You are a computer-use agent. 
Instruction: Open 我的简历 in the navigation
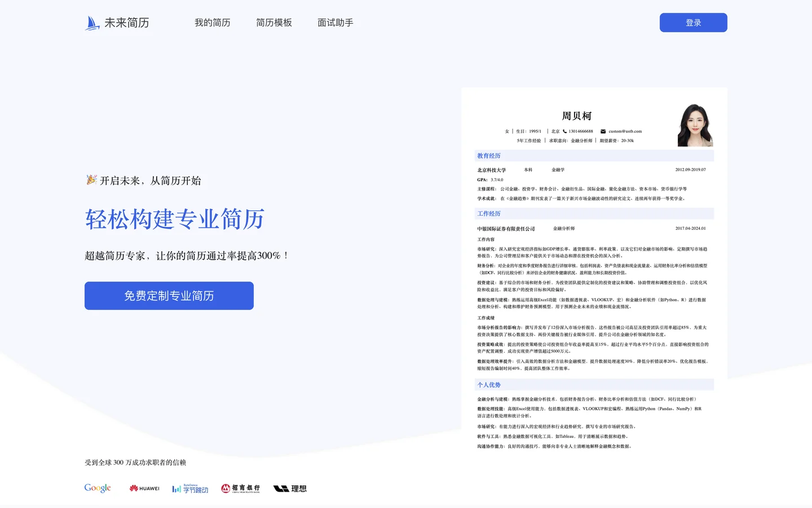[213, 23]
